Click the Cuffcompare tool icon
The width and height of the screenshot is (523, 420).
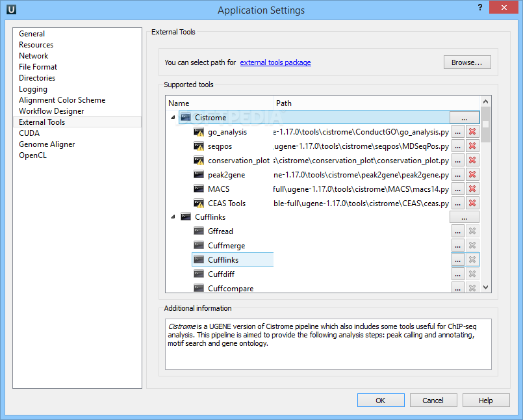pos(199,288)
